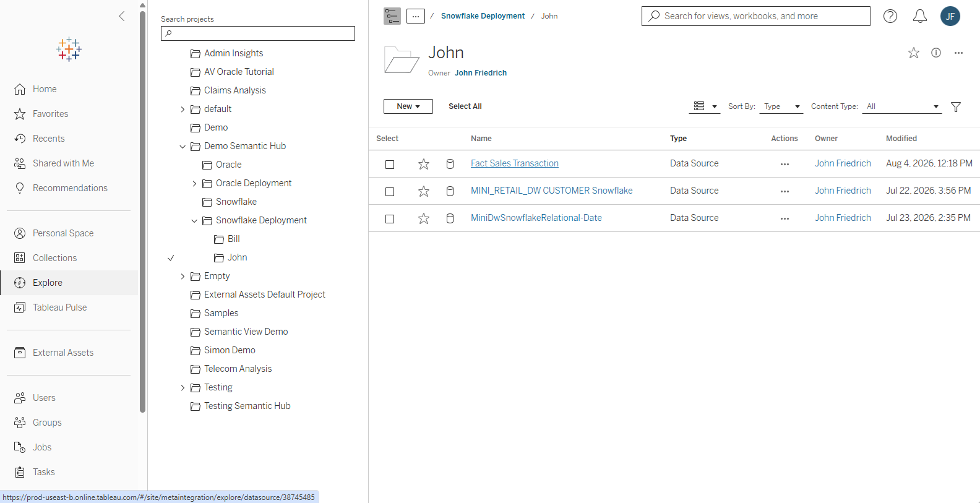Image resolution: width=980 pixels, height=503 pixels.
Task: Open more actions for John project header
Action: [x=958, y=53]
